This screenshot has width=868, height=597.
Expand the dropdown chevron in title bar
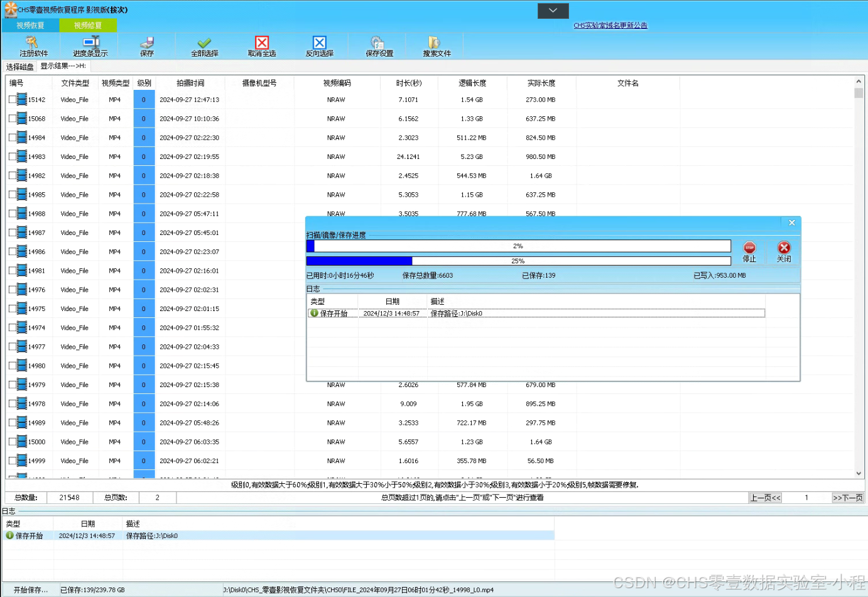(x=553, y=11)
